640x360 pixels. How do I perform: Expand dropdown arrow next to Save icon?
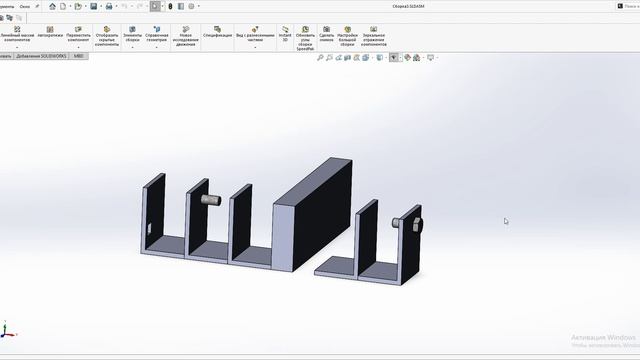click(x=101, y=6)
